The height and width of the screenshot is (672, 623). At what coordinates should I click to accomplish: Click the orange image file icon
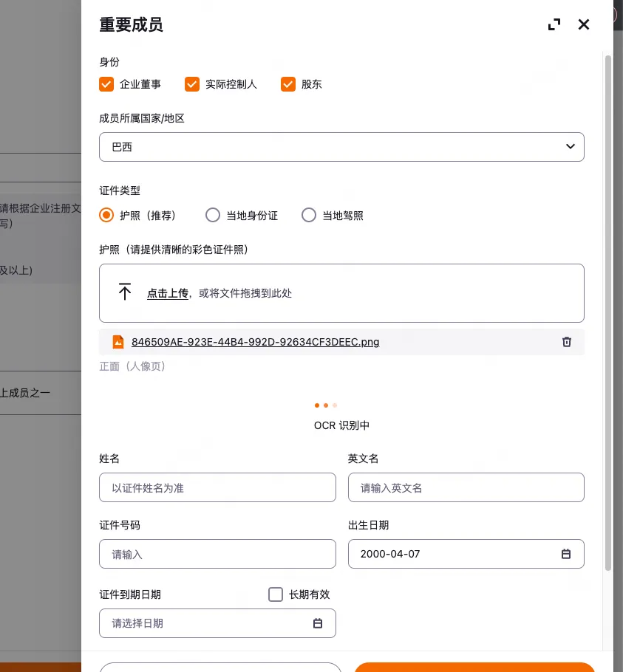pyautogui.click(x=118, y=342)
